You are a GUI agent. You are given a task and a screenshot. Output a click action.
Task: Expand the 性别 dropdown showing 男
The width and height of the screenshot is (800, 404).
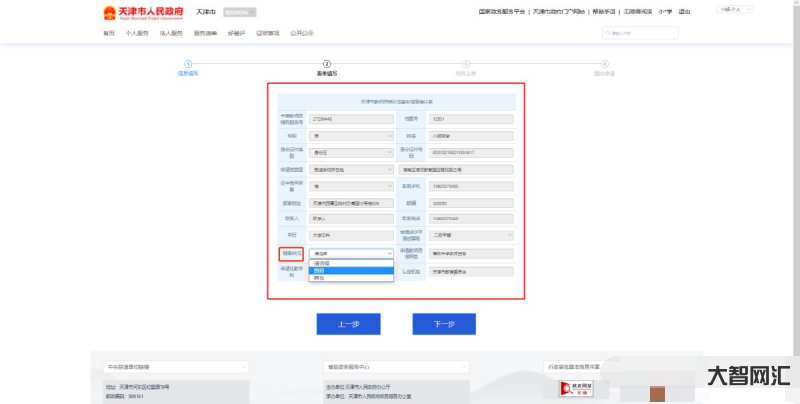(351, 135)
